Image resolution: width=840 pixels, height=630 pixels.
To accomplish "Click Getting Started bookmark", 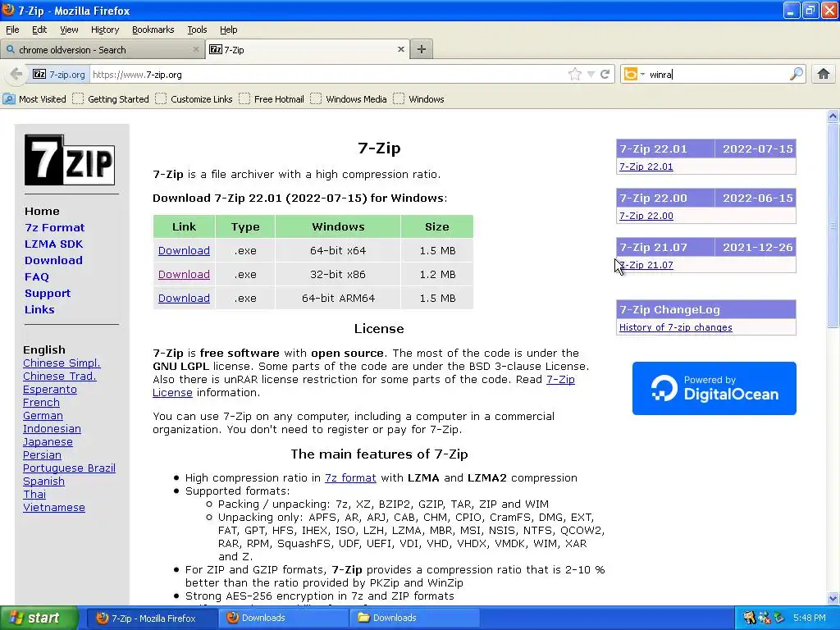I will point(111,99).
